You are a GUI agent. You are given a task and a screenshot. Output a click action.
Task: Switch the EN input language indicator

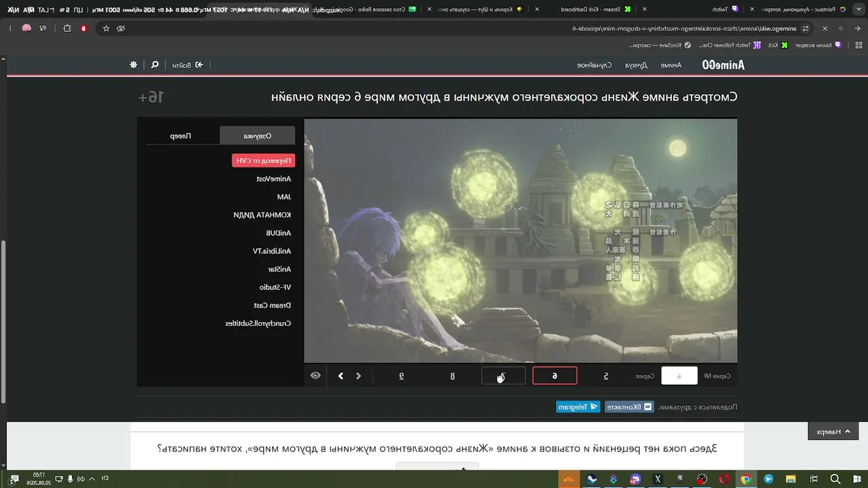coord(105,479)
